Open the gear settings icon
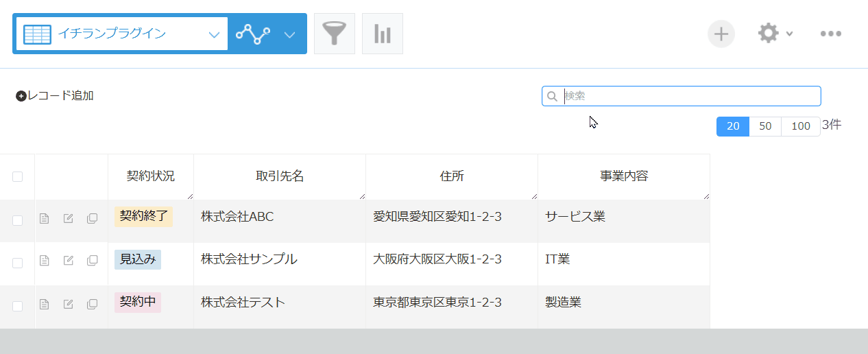 tap(768, 34)
